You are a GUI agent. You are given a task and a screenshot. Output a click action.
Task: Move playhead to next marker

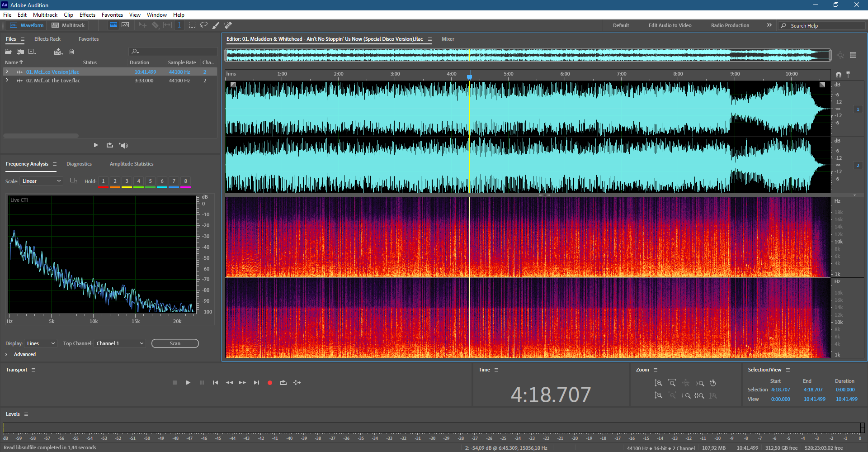click(256, 383)
